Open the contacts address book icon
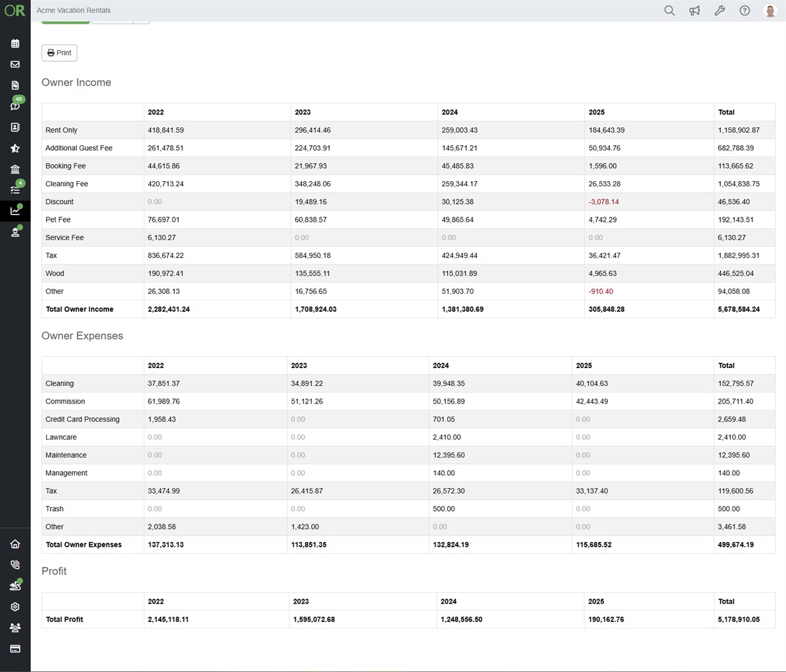786x672 pixels. [15, 127]
